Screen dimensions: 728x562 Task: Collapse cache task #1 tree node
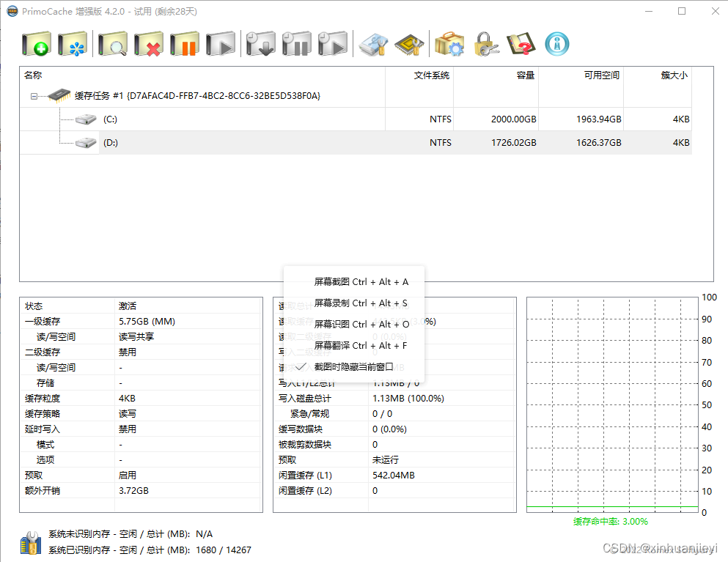(34, 96)
